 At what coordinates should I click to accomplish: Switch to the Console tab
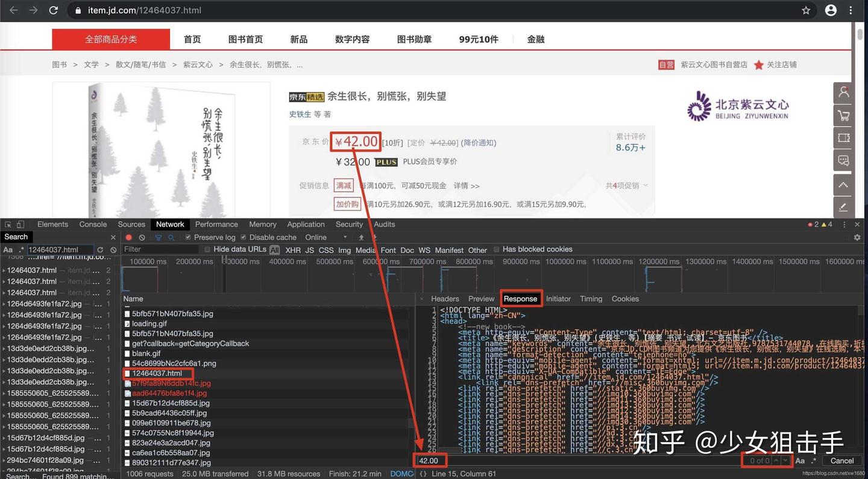click(93, 224)
